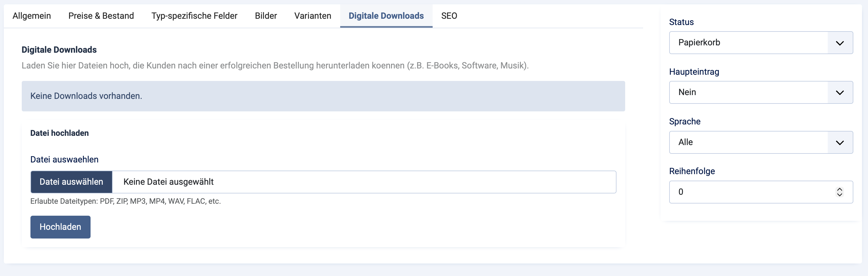Open the Sprache dropdown set to Alle
868x276 pixels.
pos(761,142)
